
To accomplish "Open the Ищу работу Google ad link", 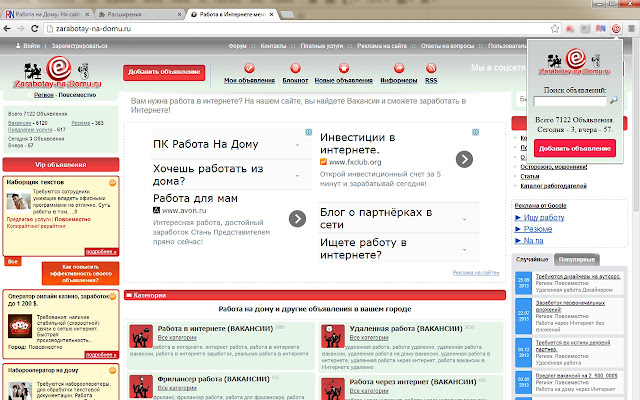I will [544, 218].
